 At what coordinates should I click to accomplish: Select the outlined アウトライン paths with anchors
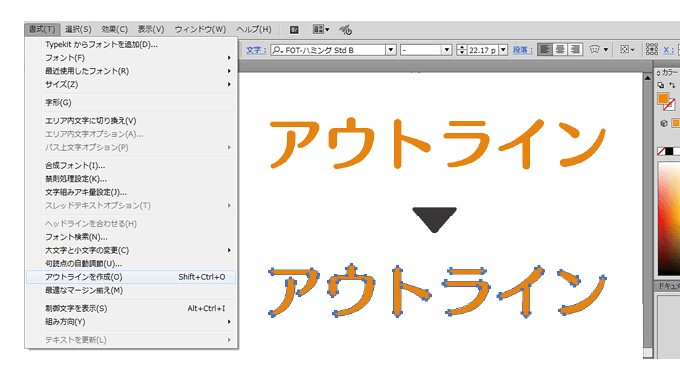point(437,291)
